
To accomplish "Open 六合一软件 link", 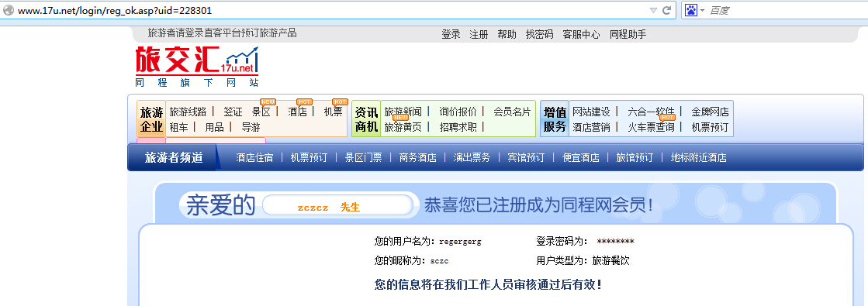I will [x=651, y=112].
